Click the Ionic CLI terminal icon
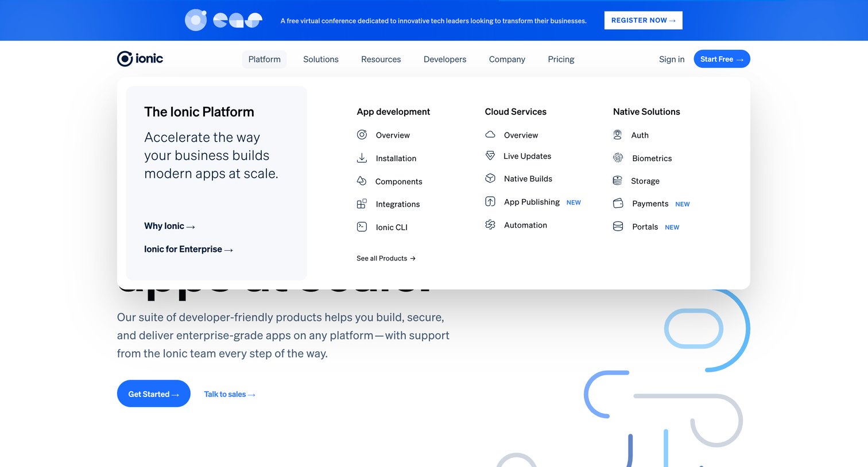 362,227
